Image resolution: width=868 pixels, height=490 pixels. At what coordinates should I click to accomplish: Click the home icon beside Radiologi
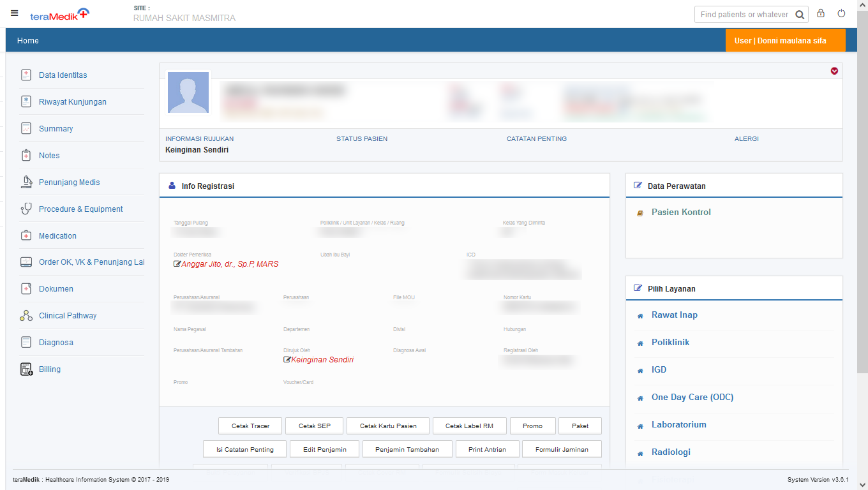click(x=640, y=453)
